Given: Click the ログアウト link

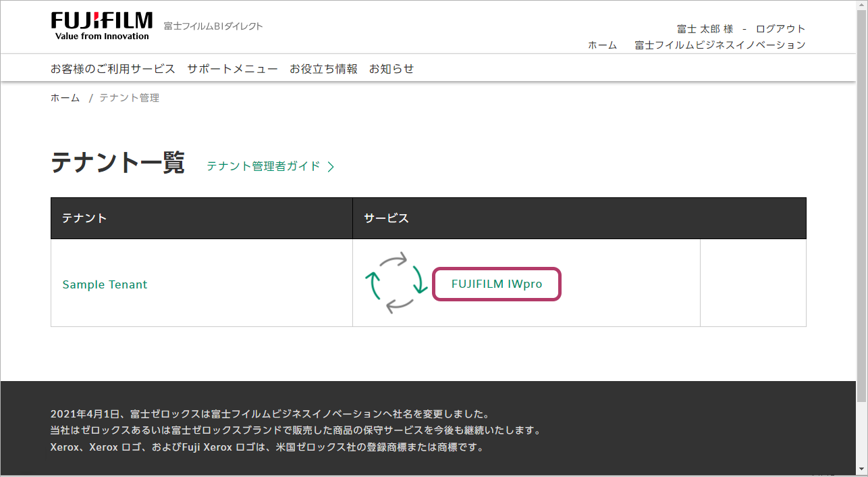Looking at the screenshot, I should click(781, 29).
